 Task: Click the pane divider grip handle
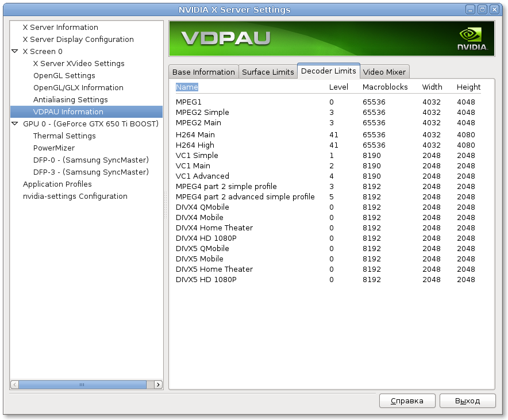coord(166,205)
